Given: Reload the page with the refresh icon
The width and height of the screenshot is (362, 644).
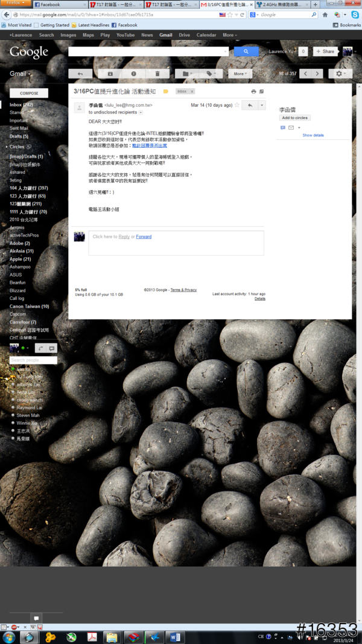Looking at the screenshot, I should [242, 14].
